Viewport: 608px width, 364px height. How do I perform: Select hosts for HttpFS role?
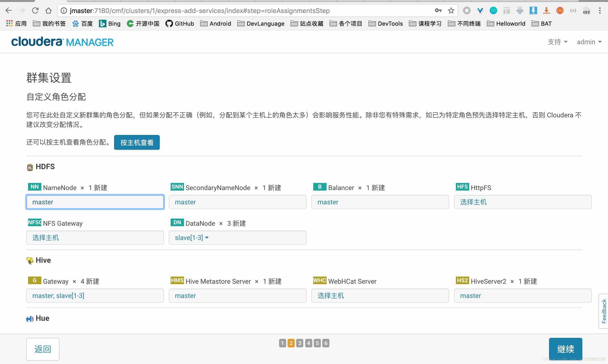(x=523, y=202)
